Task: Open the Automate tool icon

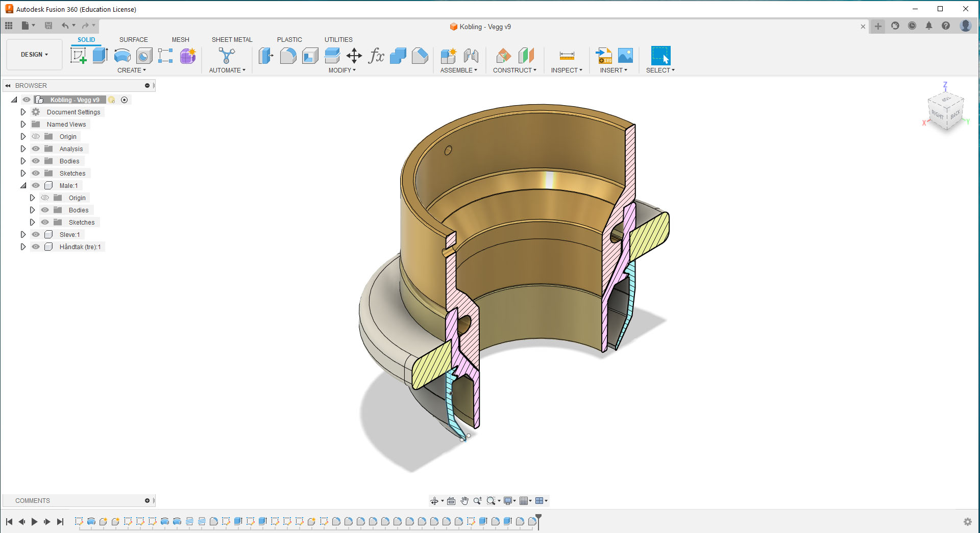Action: [227, 56]
